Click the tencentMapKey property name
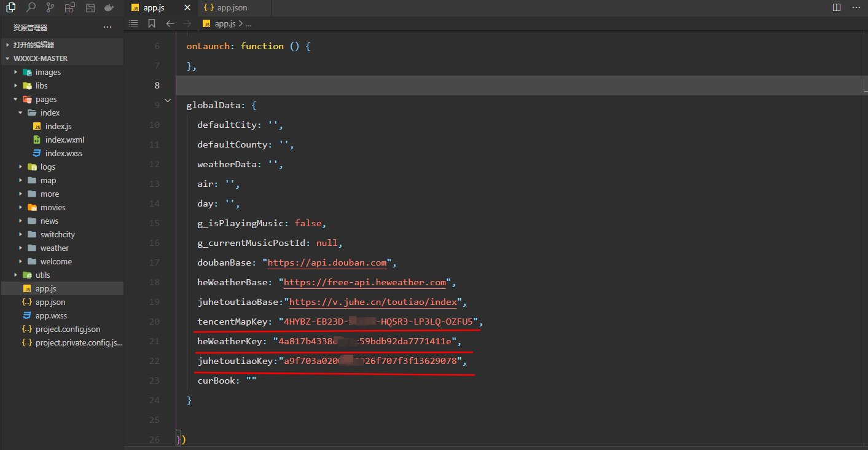 (232, 322)
